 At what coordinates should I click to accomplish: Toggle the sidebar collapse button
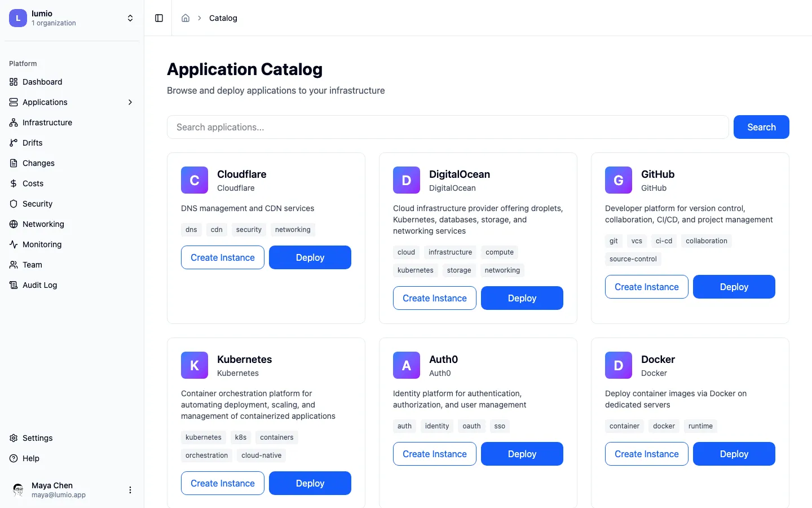(158, 17)
